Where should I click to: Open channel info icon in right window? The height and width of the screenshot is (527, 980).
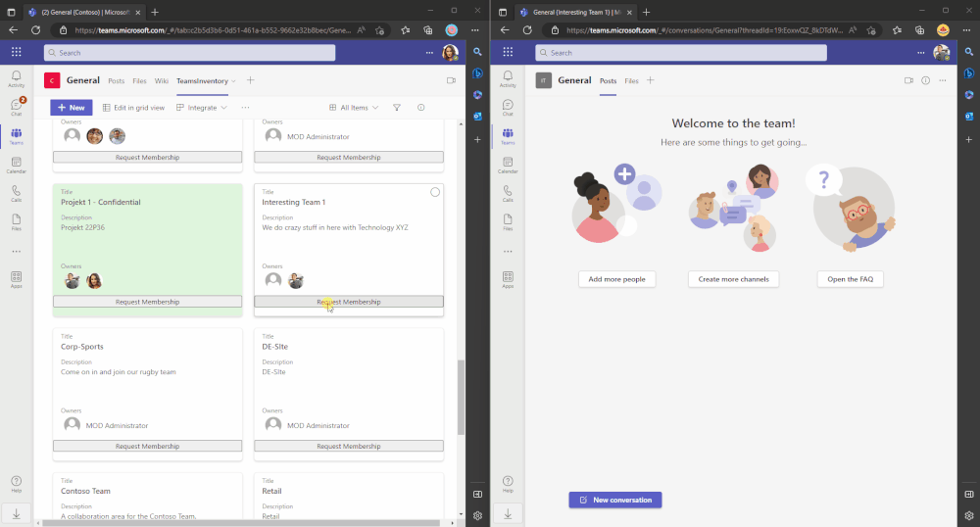pyautogui.click(x=926, y=80)
